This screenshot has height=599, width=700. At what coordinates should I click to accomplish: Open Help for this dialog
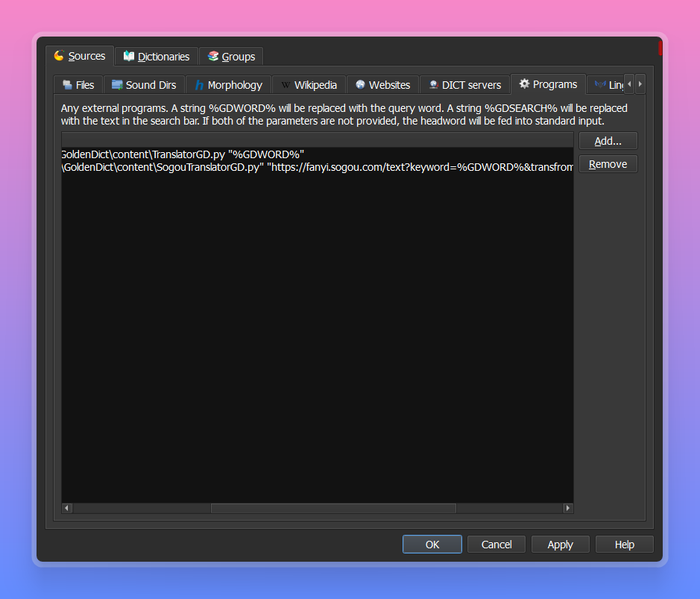click(625, 545)
